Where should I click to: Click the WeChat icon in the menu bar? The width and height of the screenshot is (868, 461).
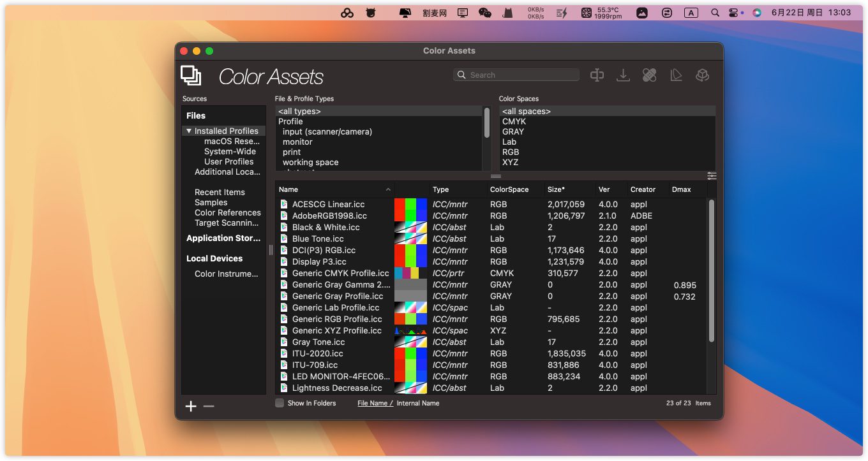485,13
